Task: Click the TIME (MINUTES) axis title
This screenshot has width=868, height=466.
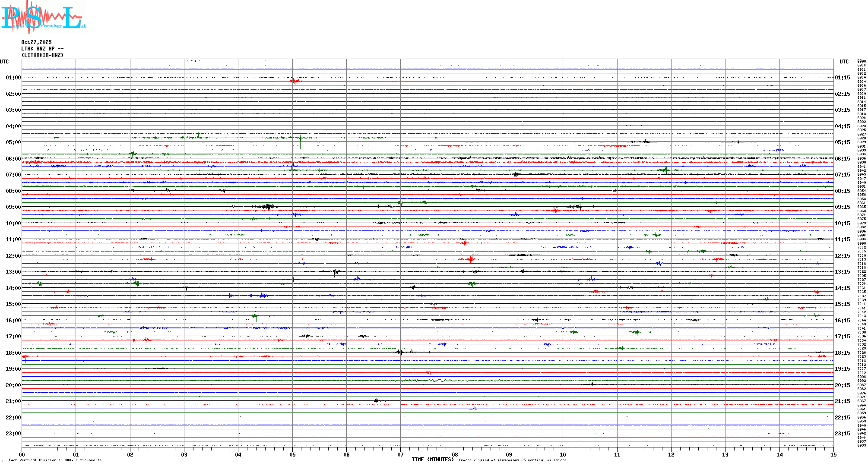Action: coord(433,460)
